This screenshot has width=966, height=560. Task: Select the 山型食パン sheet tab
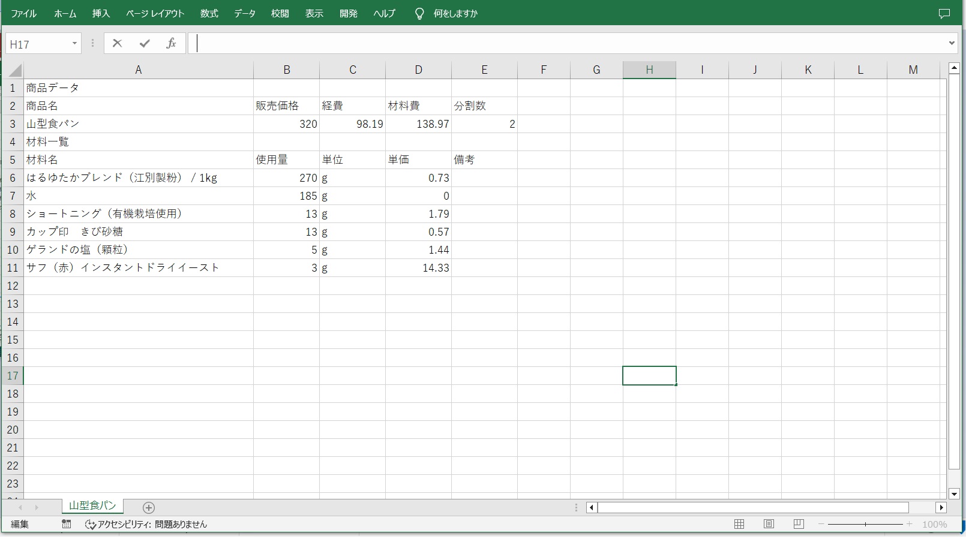point(92,506)
